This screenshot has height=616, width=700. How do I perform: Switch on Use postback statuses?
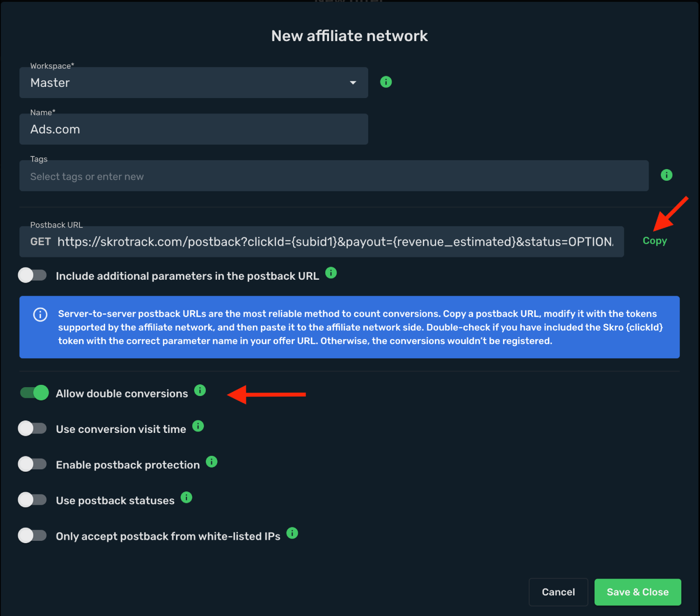pos(32,500)
